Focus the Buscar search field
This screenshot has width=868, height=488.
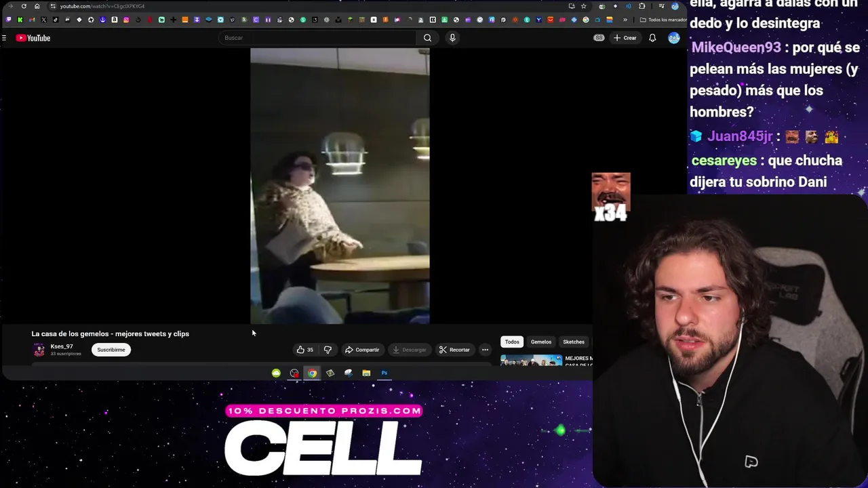(318, 38)
